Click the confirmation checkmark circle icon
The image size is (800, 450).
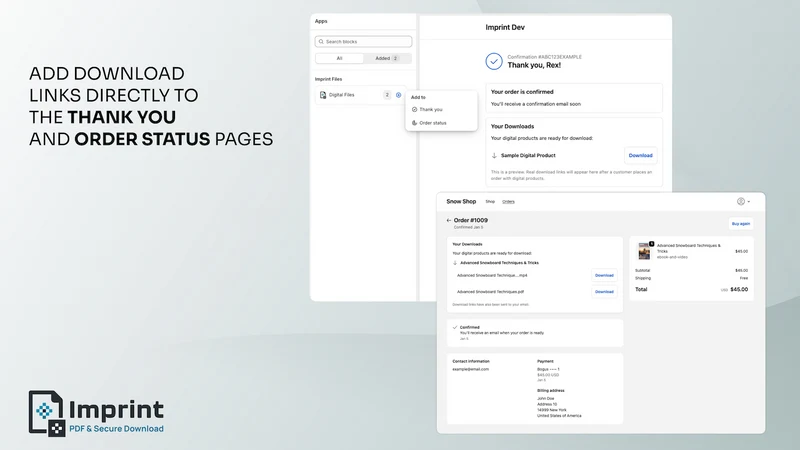click(x=494, y=61)
